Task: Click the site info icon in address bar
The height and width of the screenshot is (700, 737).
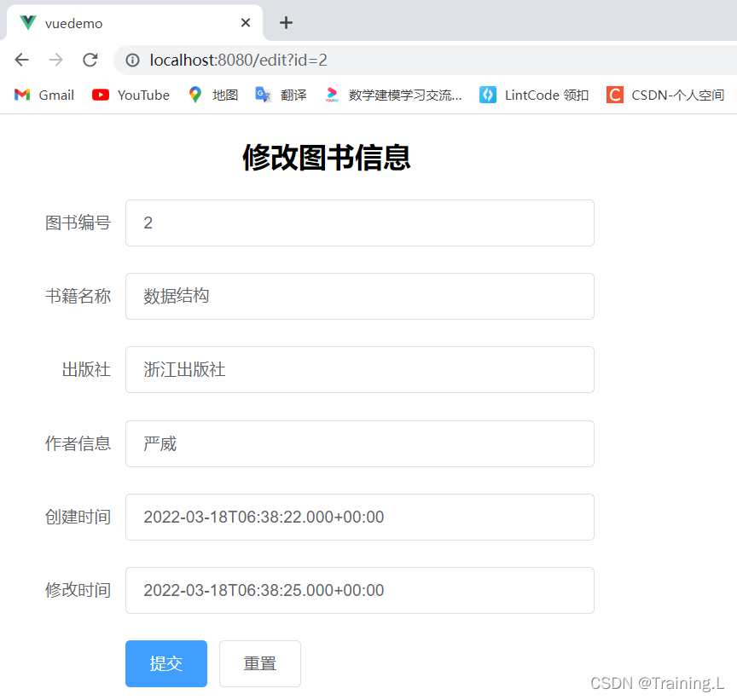Action: tap(132, 61)
